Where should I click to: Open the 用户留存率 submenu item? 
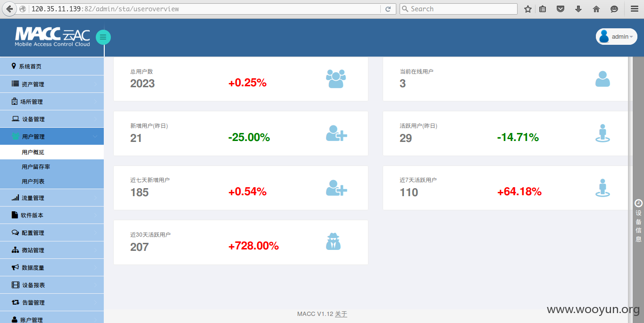click(x=52, y=166)
